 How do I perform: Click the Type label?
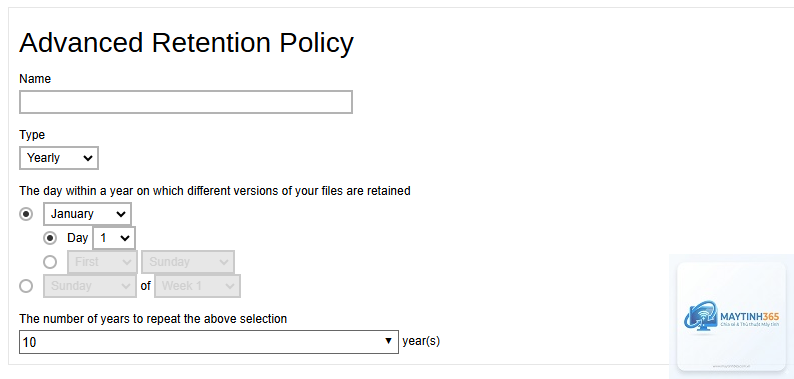pos(32,135)
